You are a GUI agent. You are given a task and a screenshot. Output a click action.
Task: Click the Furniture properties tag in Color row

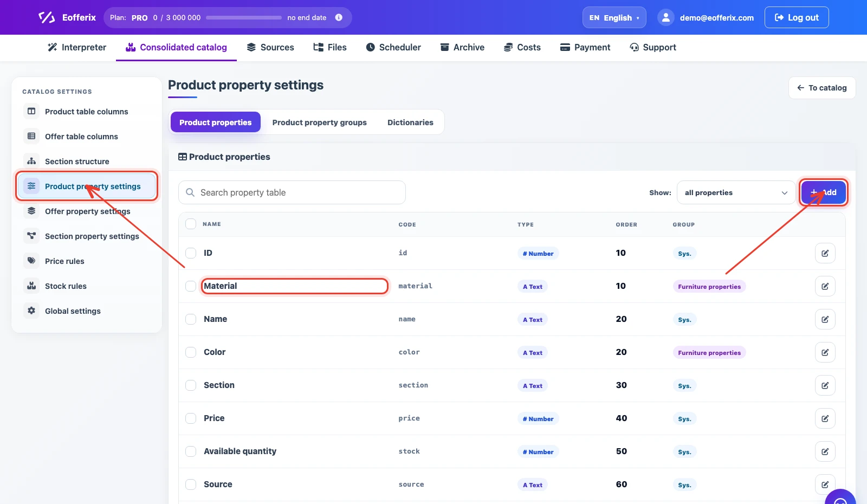(x=709, y=353)
